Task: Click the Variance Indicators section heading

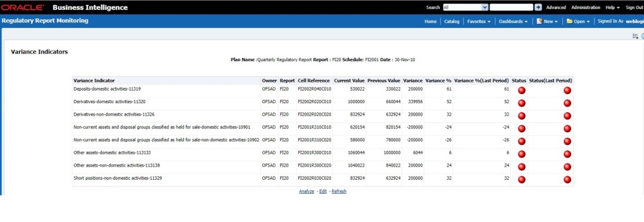Action: pos(39,52)
